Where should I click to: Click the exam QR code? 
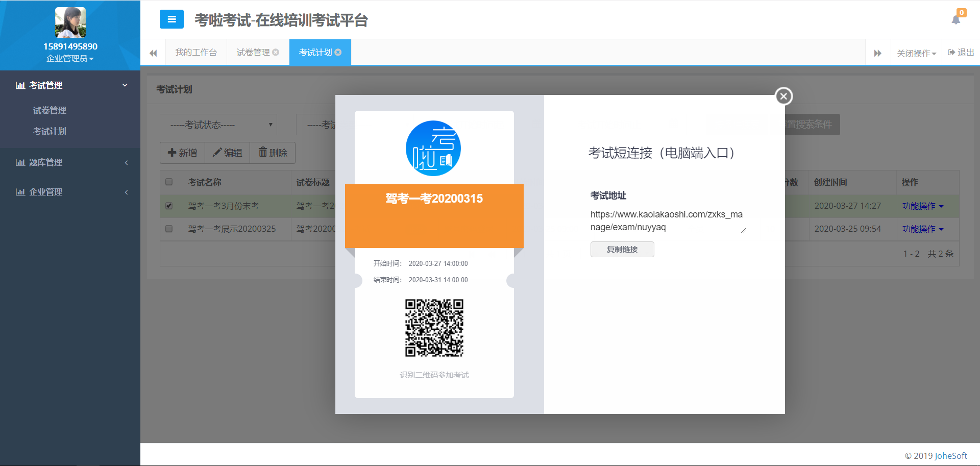pyautogui.click(x=434, y=328)
